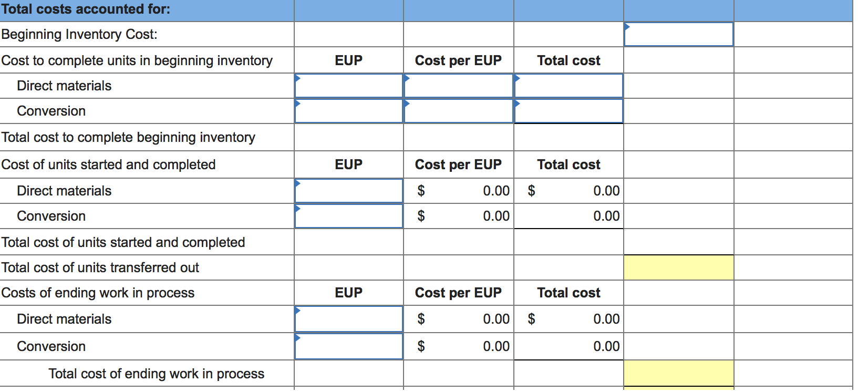This screenshot has height=392, width=868.
Task: Click 'Total cost to complete beginning inventory' label
Action: click(x=128, y=137)
